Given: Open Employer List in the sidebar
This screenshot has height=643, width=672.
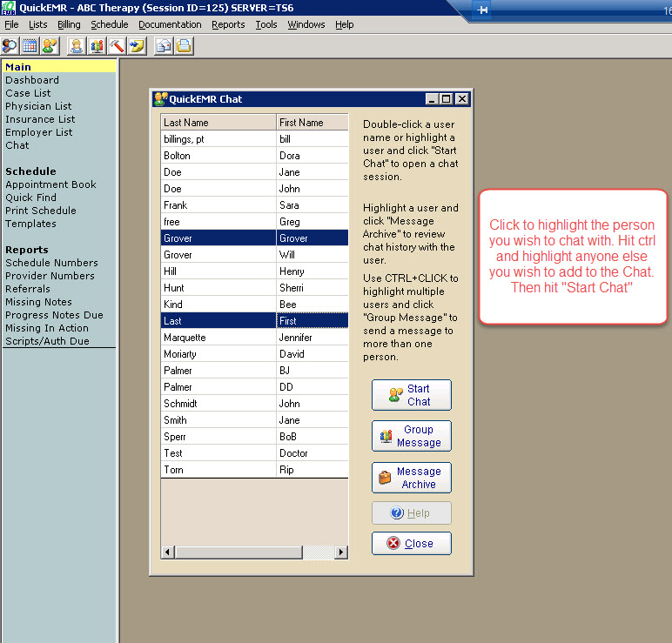Looking at the screenshot, I should coord(38,132).
